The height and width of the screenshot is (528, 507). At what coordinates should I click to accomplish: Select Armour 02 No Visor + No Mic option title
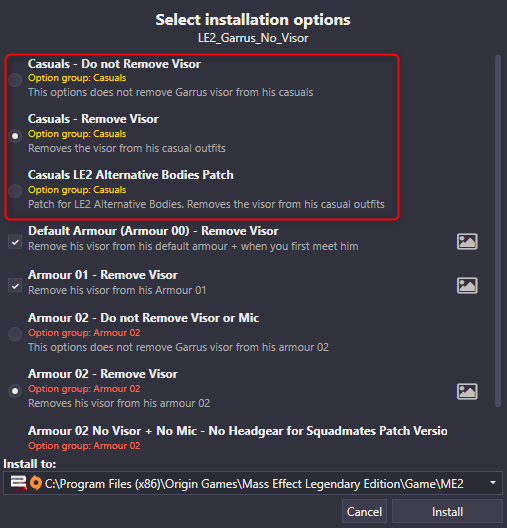[x=238, y=431]
